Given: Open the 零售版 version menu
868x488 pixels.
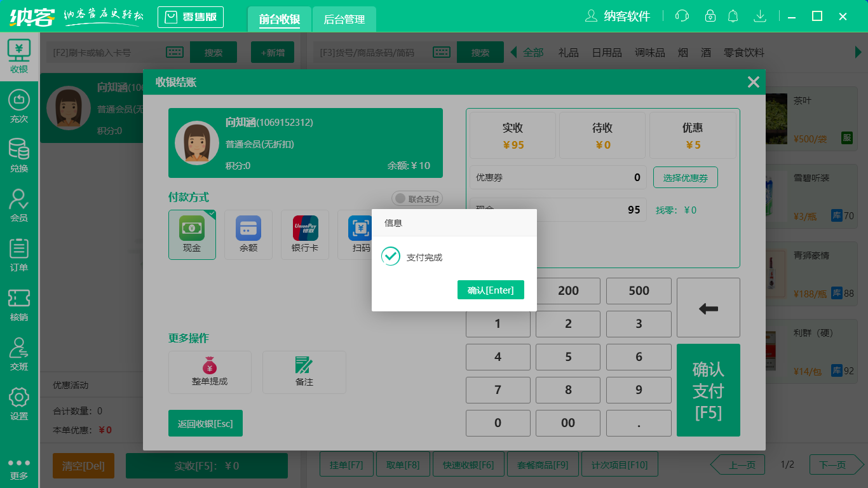Looking at the screenshot, I should click(x=190, y=17).
